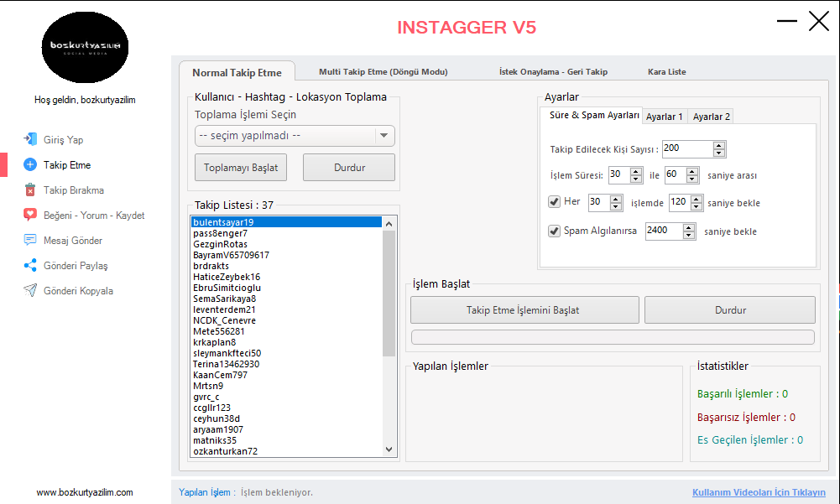Click the Takip Listesi scrollbar thumb
The image size is (840, 504).
coord(389,293)
